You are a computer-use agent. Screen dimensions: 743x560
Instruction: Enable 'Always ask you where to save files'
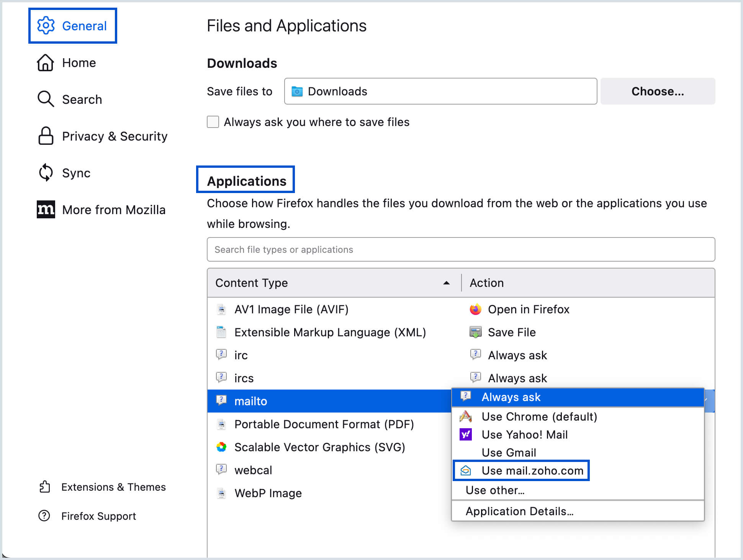click(213, 122)
